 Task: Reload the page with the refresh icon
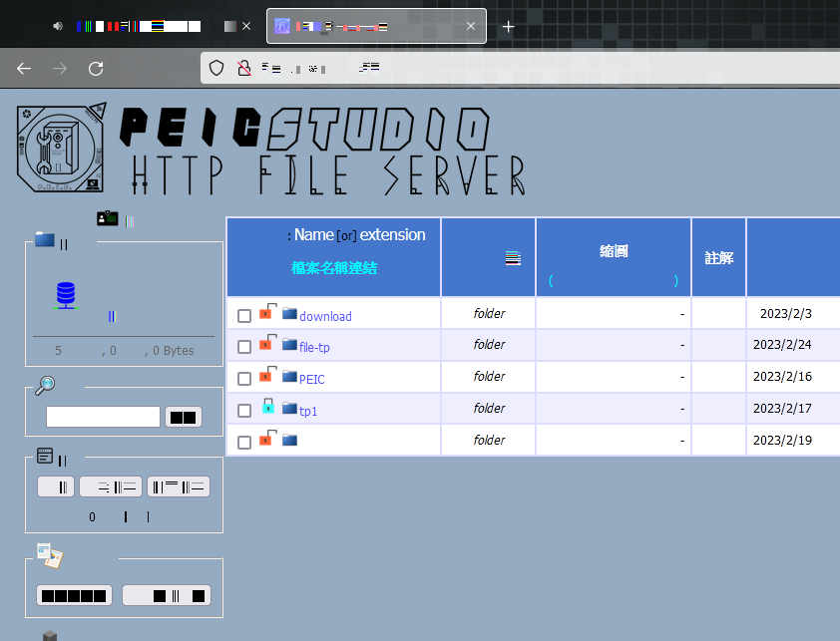pos(96,69)
